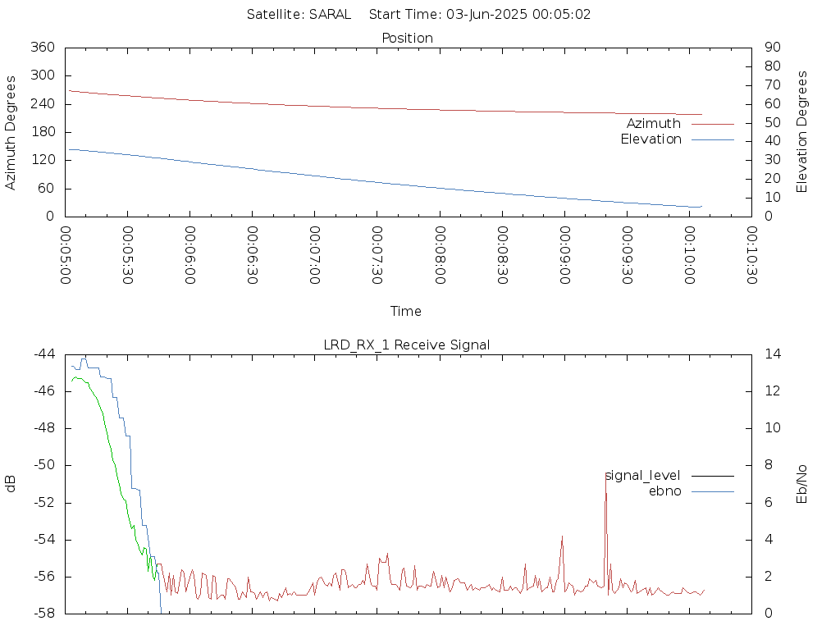Click the 00:06:30 time tick label
This screenshot has width=840, height=630.
(253, 255)
